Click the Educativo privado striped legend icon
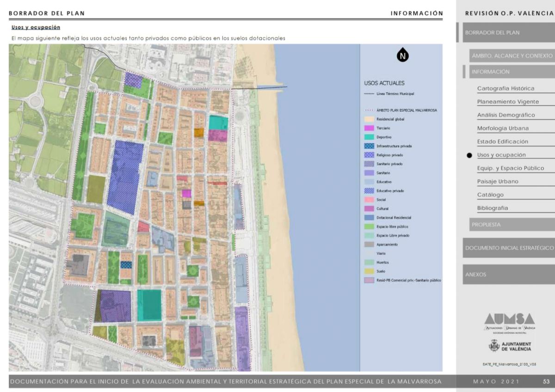This screenshot has height=392, width=555. point(370,191)
